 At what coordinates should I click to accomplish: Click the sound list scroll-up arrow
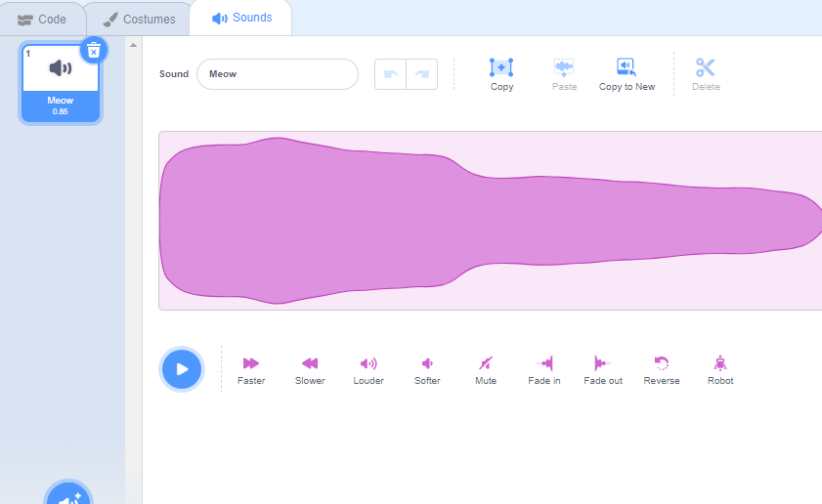click(134, 45)
